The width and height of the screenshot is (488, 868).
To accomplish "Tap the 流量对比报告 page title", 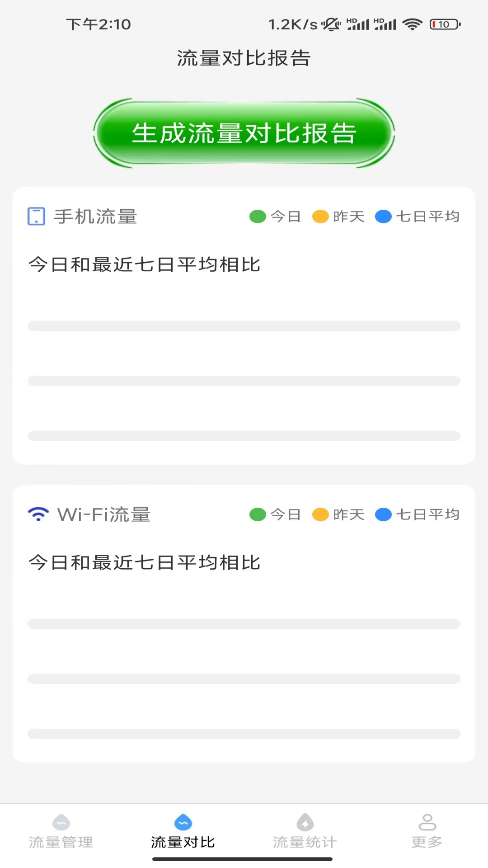I will (x=244, y=58).
